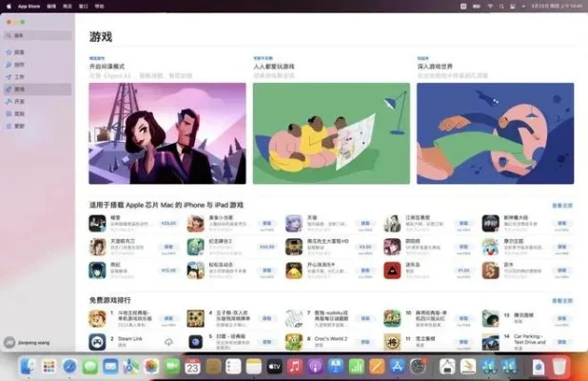The width and height of the screenshot is (588, 381).
Task: Open Launchpad from the Dock
Action: tap(49, 367)
